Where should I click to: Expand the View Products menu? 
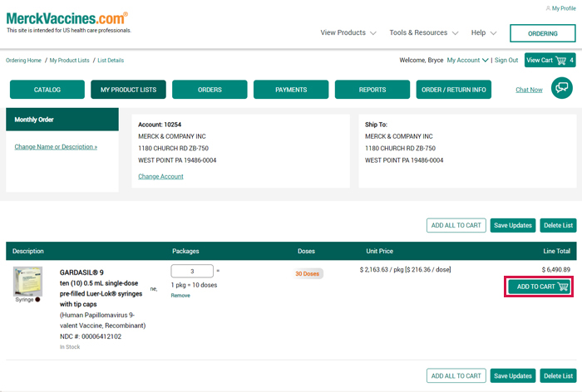(348, 32)
